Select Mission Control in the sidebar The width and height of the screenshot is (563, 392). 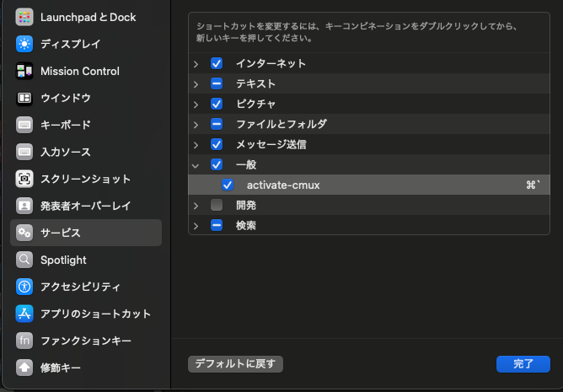click(x=86, y=71)
